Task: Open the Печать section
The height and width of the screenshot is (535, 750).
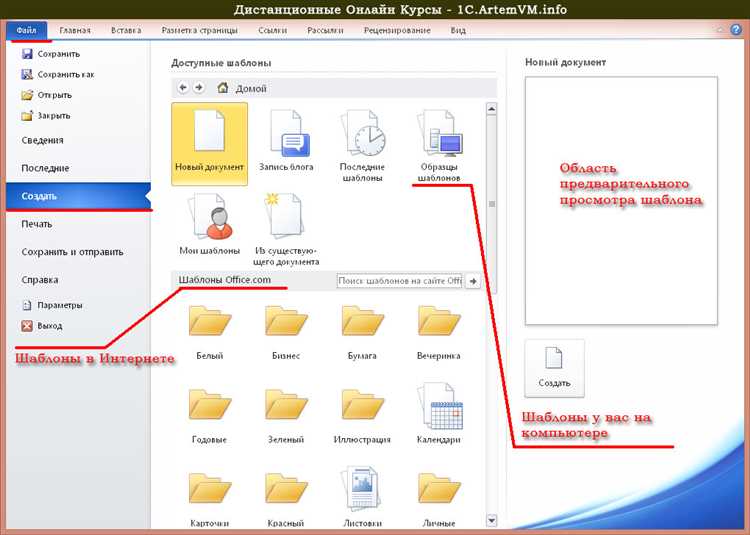Action: (78, 224)
